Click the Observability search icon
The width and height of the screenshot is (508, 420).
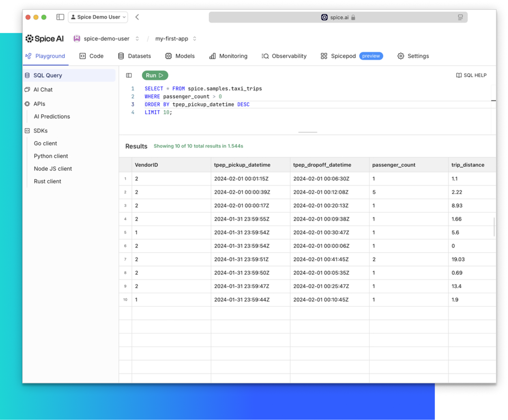pos(265,56)
